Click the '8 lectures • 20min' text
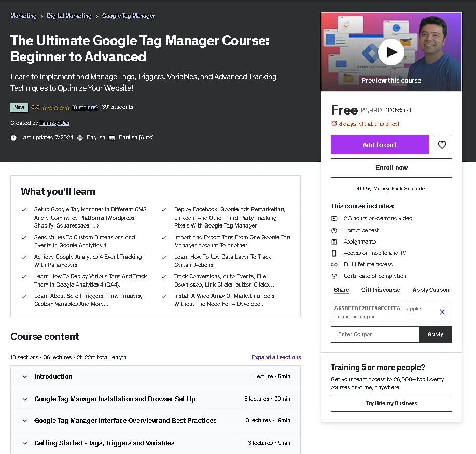Viewport: 476px width, 454px height. (267, 399)
